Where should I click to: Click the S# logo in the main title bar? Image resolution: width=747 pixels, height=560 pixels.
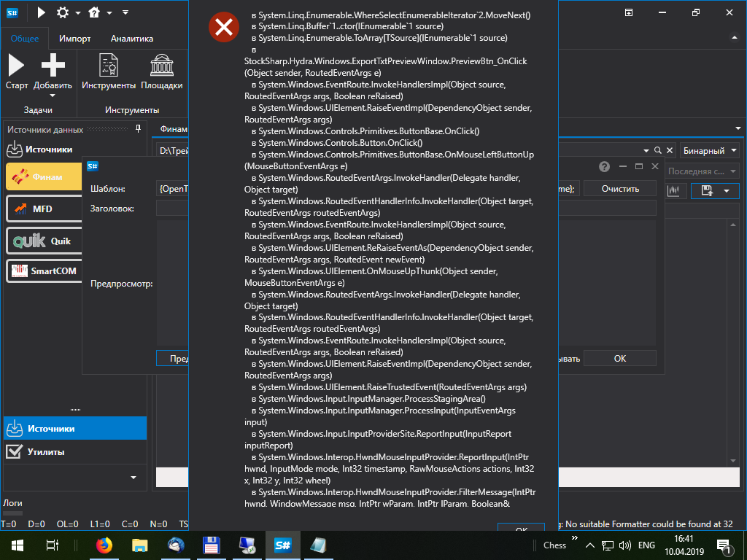[x=12, y=13]
